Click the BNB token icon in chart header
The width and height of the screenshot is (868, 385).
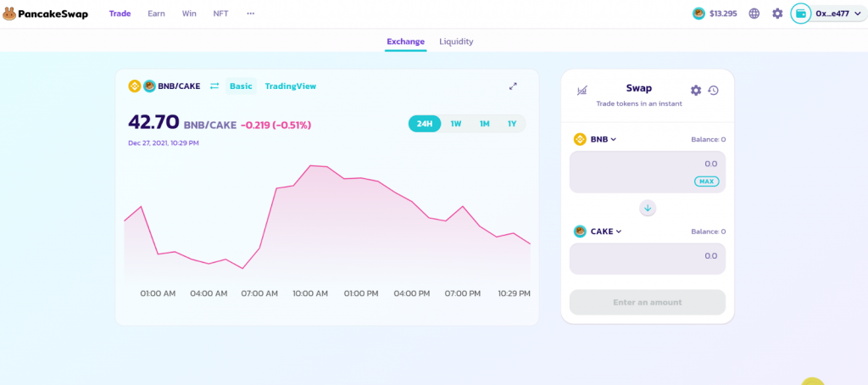pos(135,86)
